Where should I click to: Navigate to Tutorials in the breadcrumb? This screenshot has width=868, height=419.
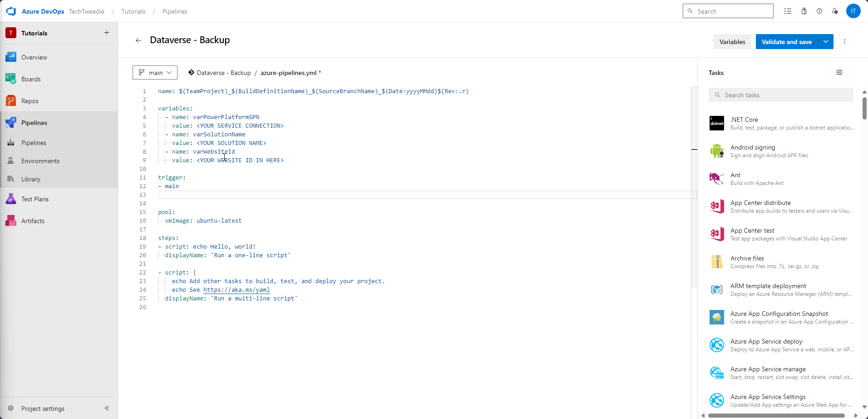(133, 11)
